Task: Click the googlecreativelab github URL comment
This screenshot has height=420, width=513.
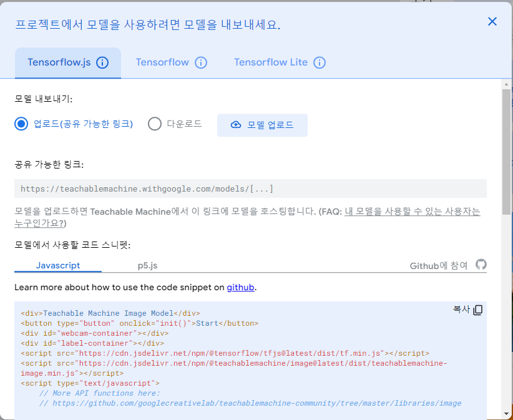Action: click(250, 403)
